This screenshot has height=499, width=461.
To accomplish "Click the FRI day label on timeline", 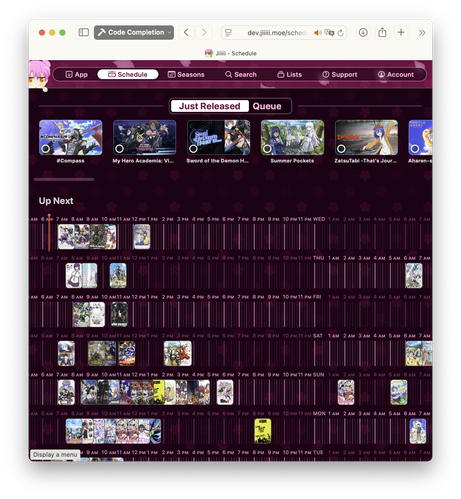I will point(317,297).
